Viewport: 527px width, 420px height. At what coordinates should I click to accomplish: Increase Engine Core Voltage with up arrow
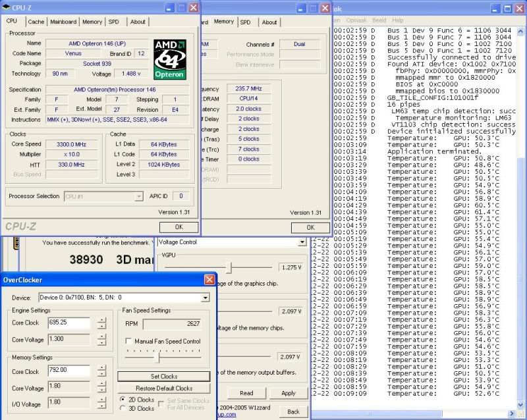[x=101, y=336]
